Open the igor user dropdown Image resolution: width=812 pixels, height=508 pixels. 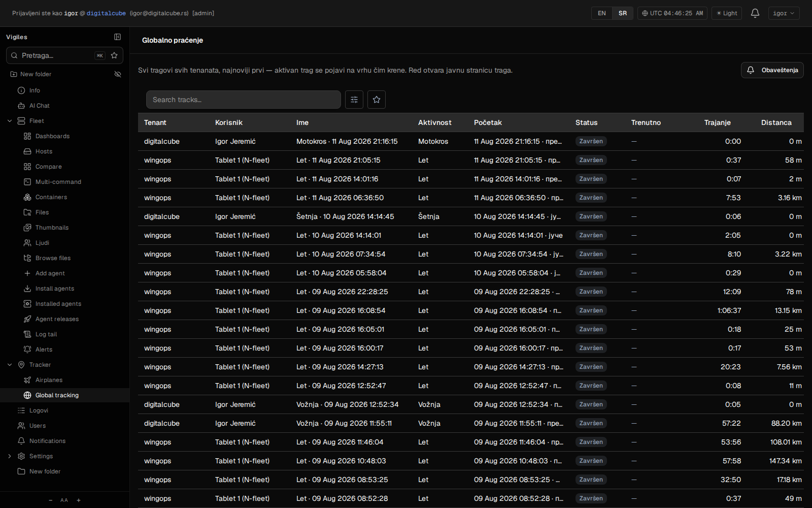[784, 13]
